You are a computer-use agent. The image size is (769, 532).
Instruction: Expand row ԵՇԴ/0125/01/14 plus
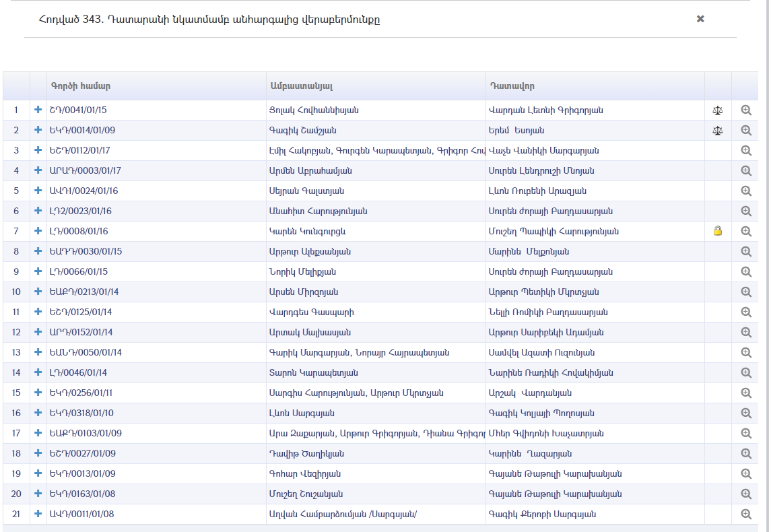pyautogui.click(x=38, y=311)
